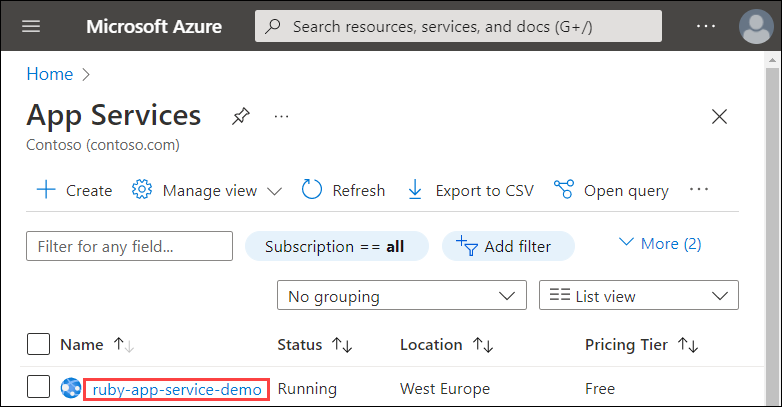Image resolution: width=782 pixels, height=407 pixels.
Task: Click the user account avatar
Action: (x=755, y=26)
